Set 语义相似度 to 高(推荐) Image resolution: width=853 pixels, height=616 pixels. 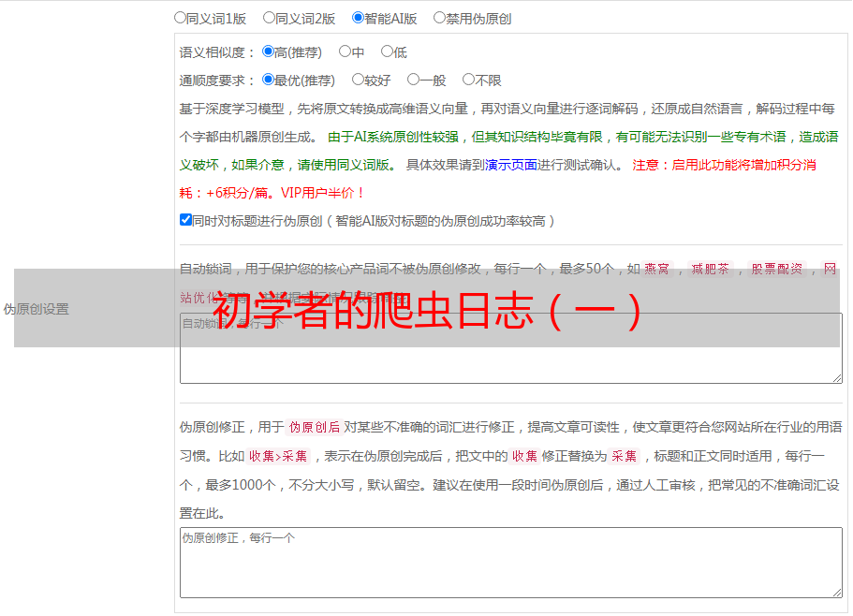(x=268, y=51)
